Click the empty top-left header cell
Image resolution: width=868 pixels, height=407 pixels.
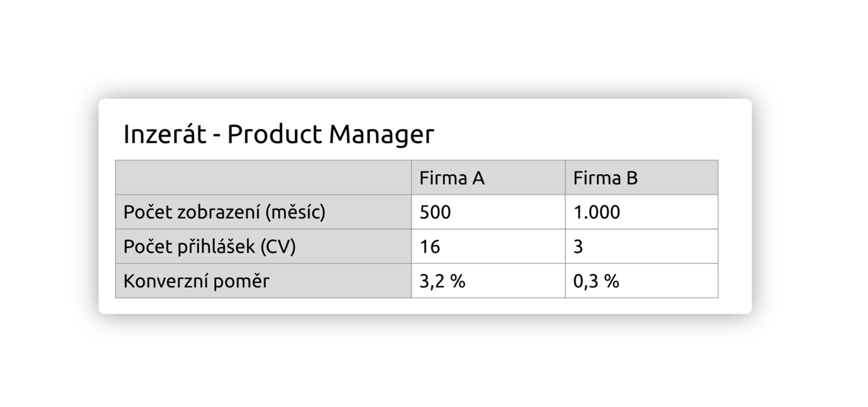coord(264,177)
